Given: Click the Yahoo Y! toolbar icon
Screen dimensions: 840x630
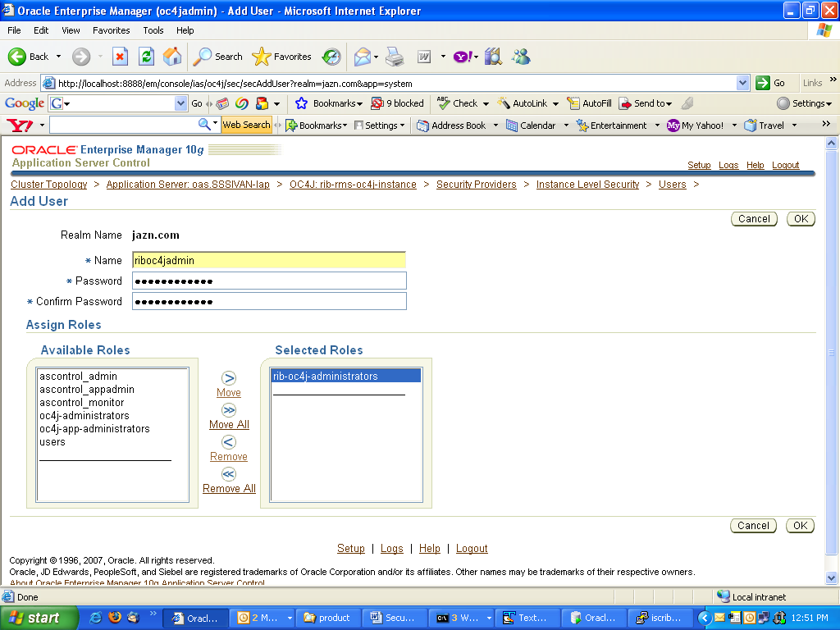Looking at the screenshot, I should [463, 57].
